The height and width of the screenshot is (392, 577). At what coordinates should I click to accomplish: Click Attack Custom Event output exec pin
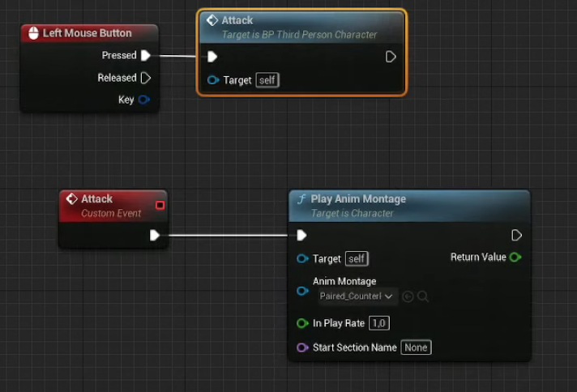pos(155,236)
